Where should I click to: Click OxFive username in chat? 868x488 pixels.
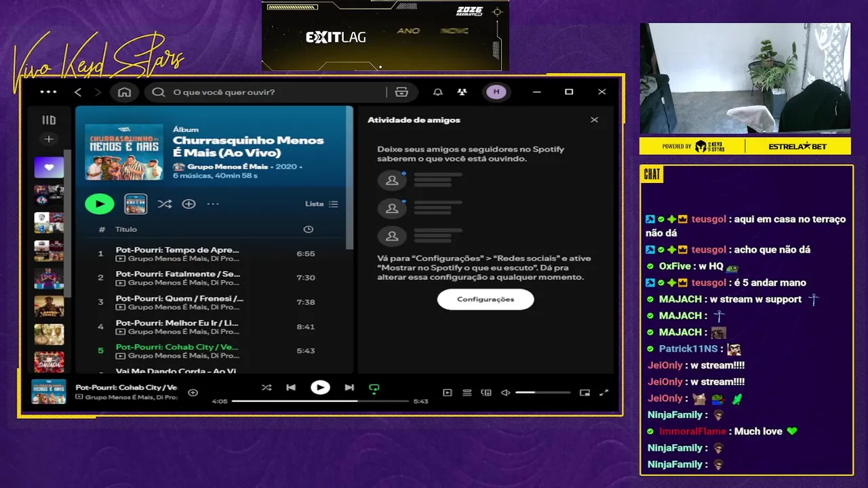pyautogui.click(x=675, y=266)
